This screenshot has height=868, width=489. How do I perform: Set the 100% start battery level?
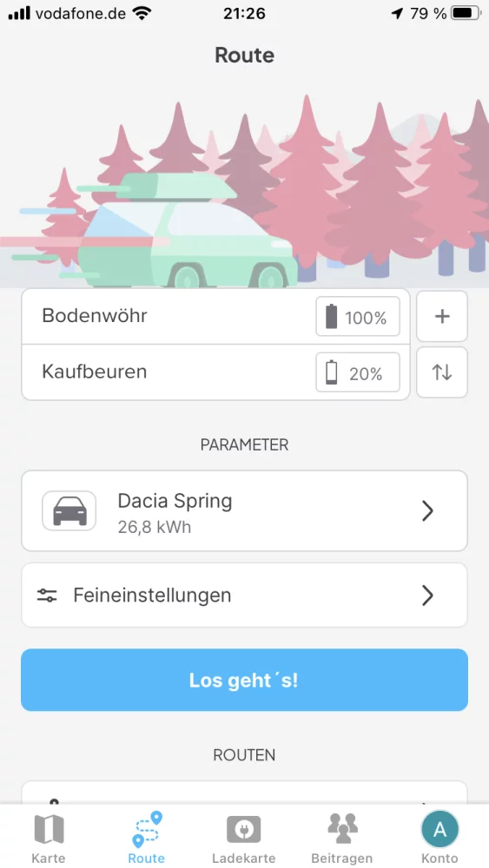pyautogui.click(x=358, y=316)
